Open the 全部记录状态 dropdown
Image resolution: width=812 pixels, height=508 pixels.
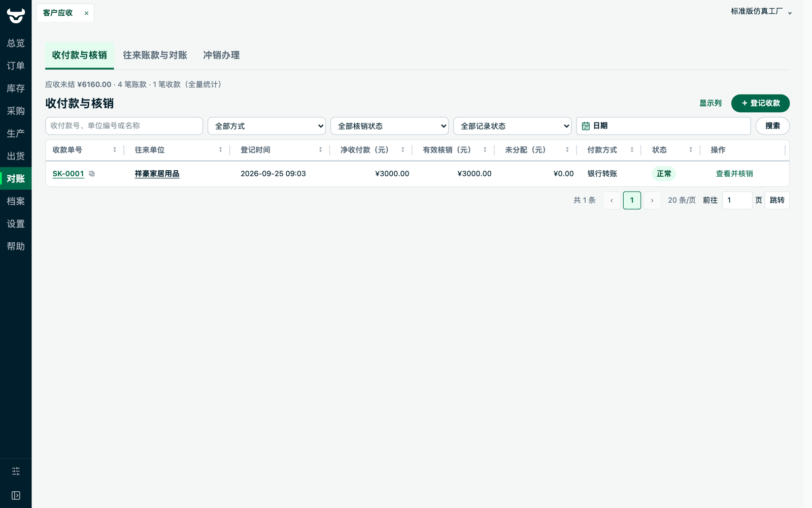click(x=512, y=126)
